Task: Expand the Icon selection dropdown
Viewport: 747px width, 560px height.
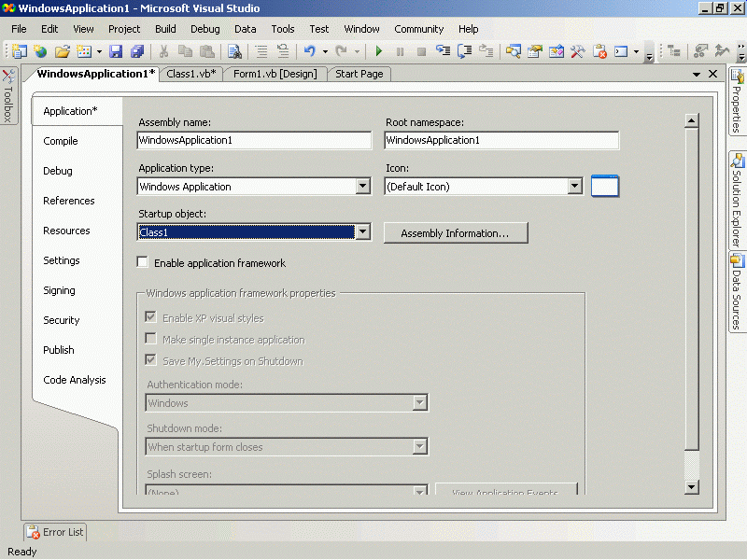Action: (x=575, y=187)
